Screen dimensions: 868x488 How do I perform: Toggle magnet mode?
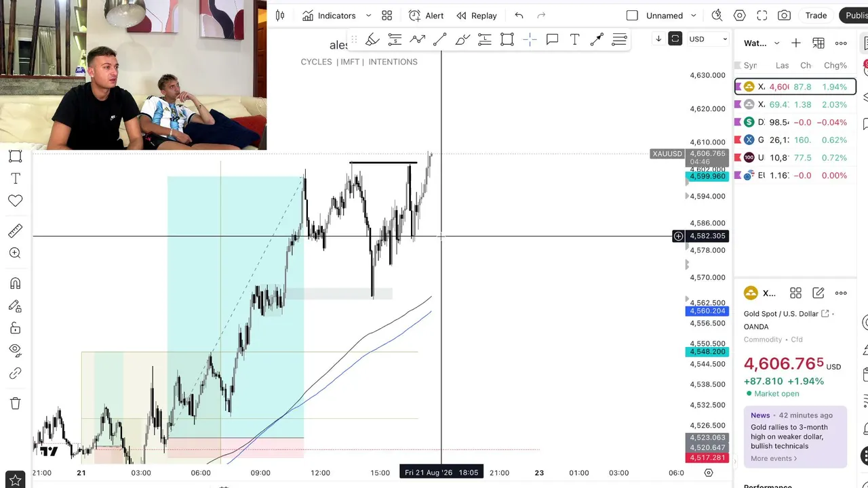15,283
